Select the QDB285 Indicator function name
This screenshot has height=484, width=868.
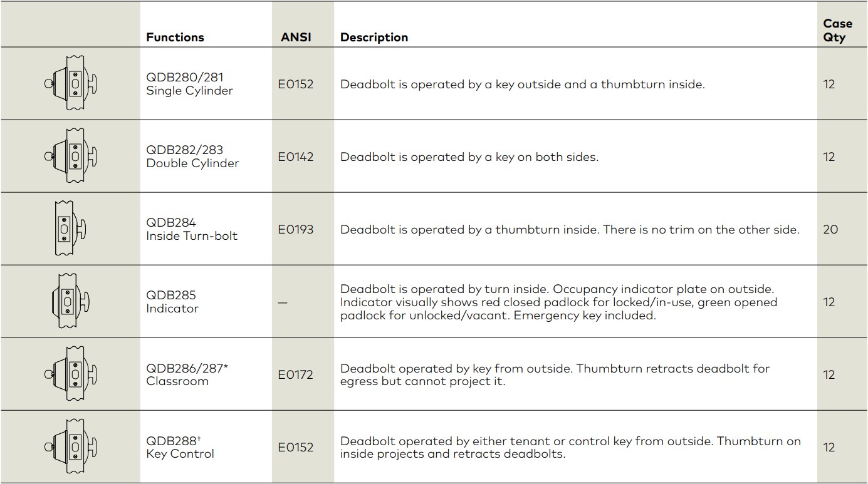pos(172,302)
